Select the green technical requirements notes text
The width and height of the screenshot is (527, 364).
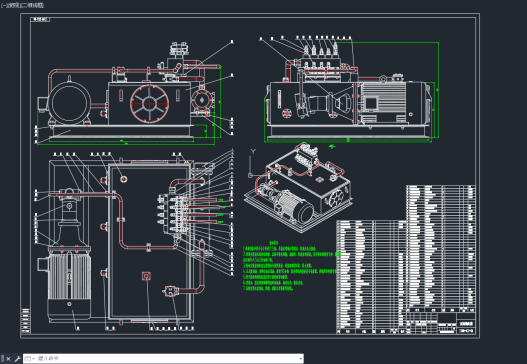[x=291, y=265]
